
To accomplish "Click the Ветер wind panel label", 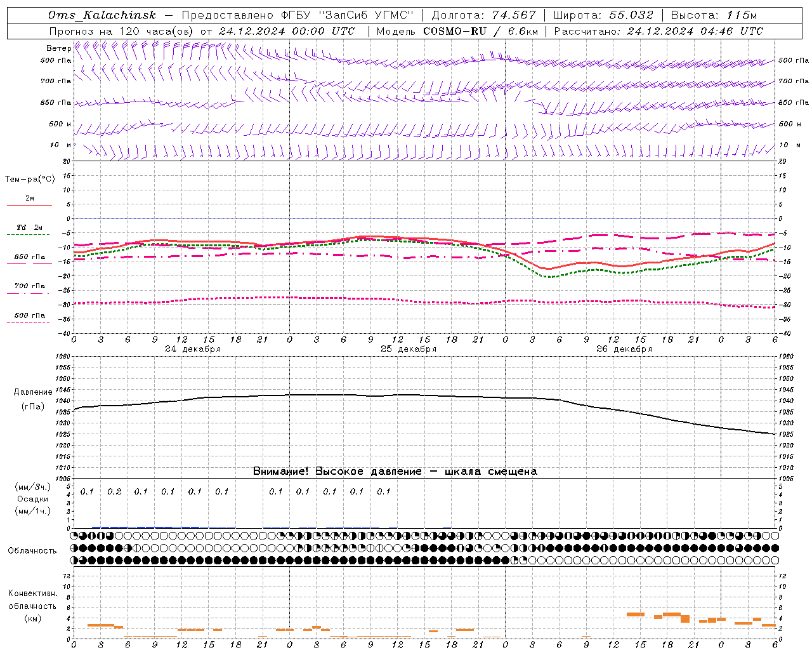I will tap(58, 48).
